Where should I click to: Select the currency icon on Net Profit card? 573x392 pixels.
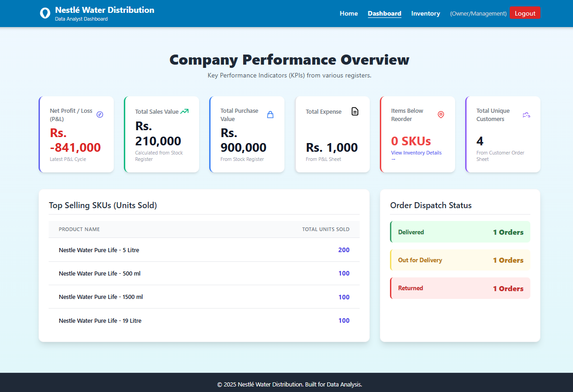(100, 115)
